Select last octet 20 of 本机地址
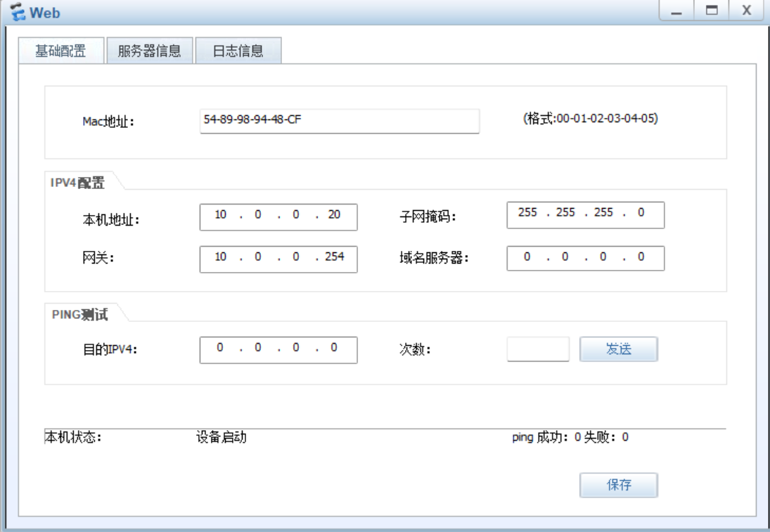The image size is (770, 532). (x=335, y=214)
